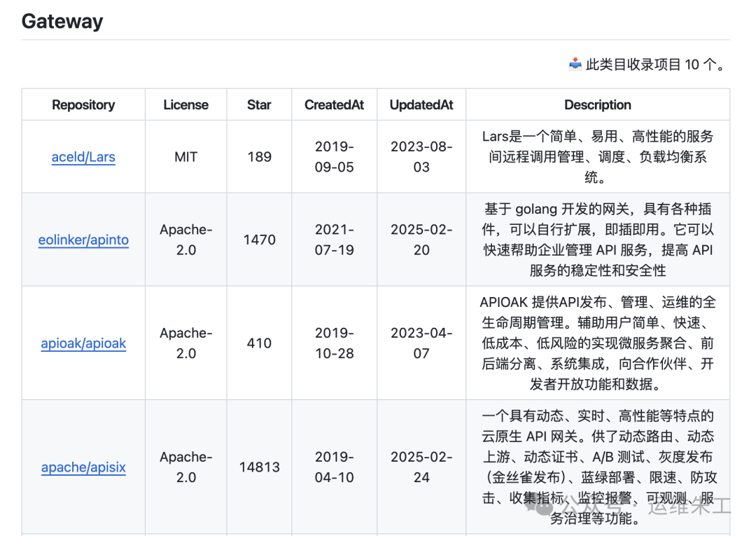
Task: Click the APIOAK description text
Action: [598, 343]
